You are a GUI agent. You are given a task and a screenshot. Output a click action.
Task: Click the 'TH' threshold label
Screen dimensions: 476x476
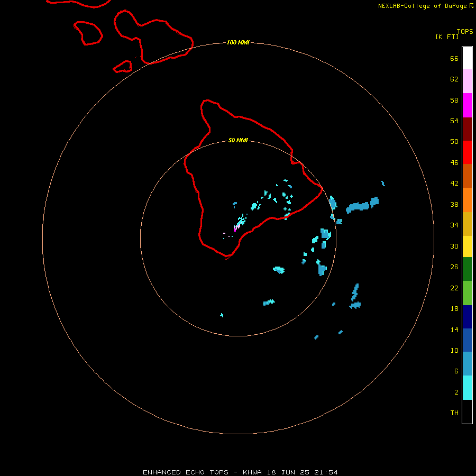(454, 413)
